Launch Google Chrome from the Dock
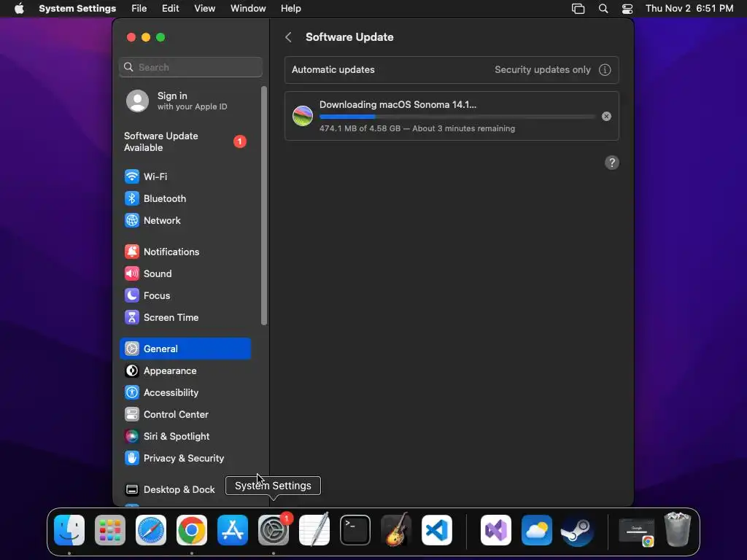 [192, 530]
